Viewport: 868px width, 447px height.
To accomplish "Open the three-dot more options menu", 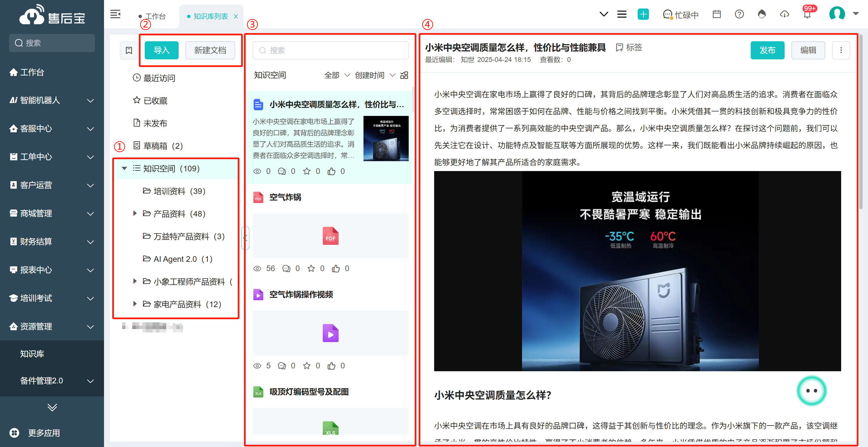I will 841,50.
